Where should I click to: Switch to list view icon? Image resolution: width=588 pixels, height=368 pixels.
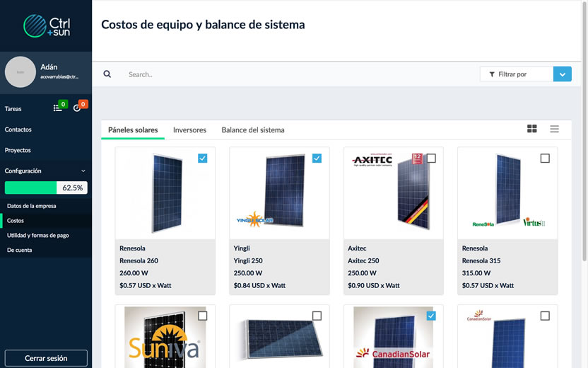tap(554, 129)
